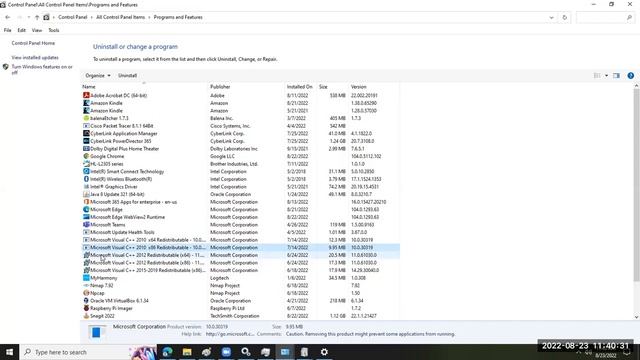Image resolution: width=640 pixels, height=360 pixels.
Task: Open the help icon in toolbar
Action: [x=631, y=76]
